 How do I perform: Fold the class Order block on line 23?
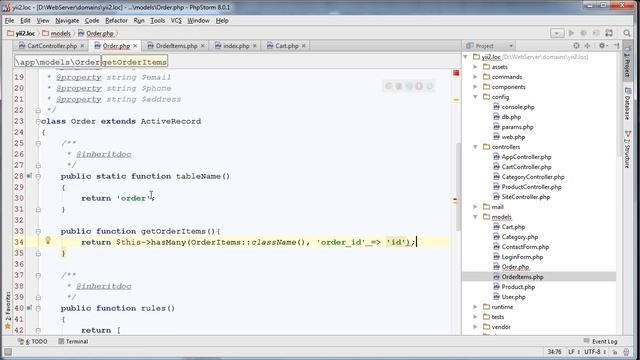tap(38, 121)
